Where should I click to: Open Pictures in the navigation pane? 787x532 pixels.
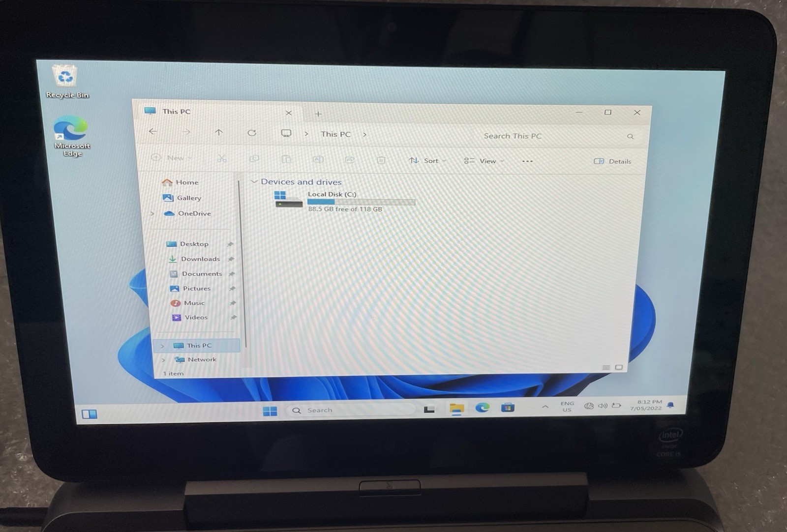[190, 288]
